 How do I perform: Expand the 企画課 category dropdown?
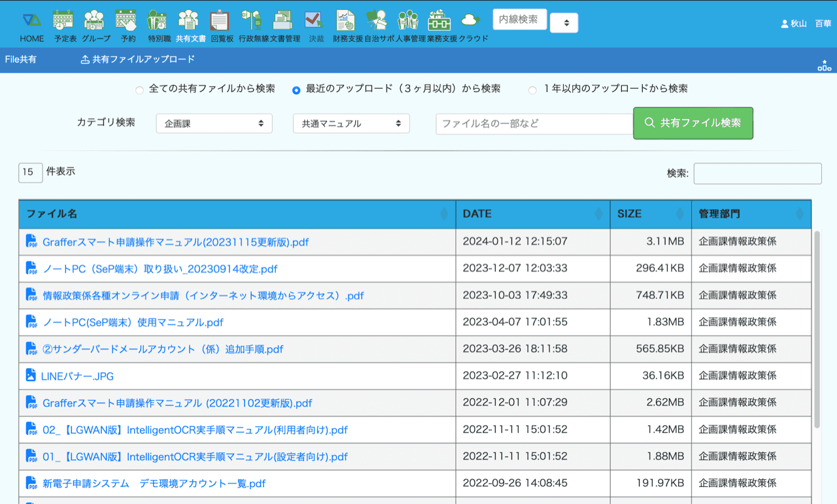coord(214,124)
